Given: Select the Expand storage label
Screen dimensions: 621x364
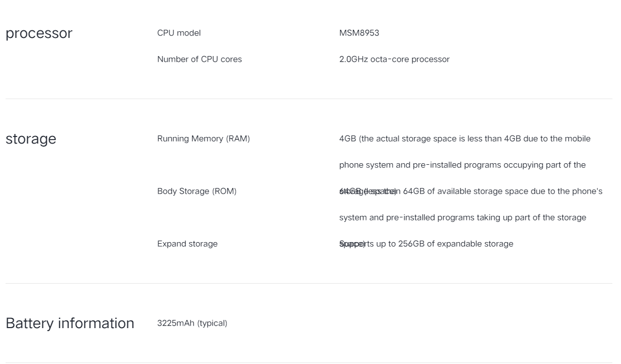Looking at the screenshot, I should [187, 244].
